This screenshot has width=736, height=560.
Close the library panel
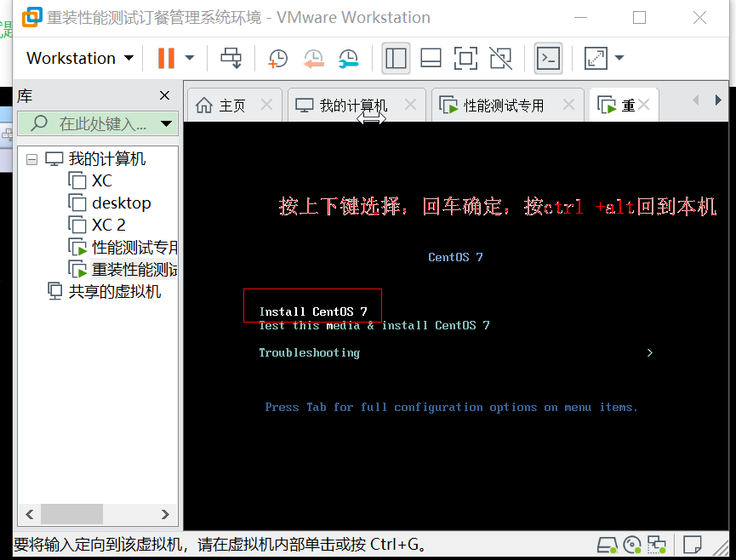coord(164,95)
